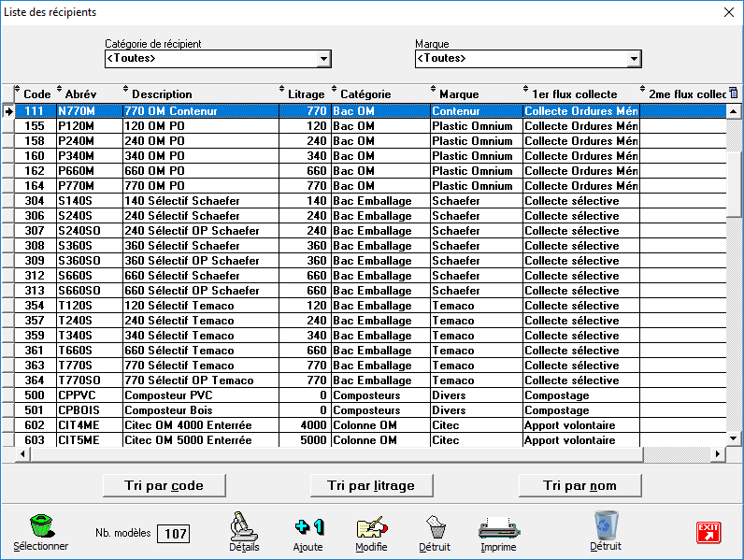Viewport: 744px width, 560px height.
Task: Click the Modifie edit icon
Action: click(x=371, y=526)
